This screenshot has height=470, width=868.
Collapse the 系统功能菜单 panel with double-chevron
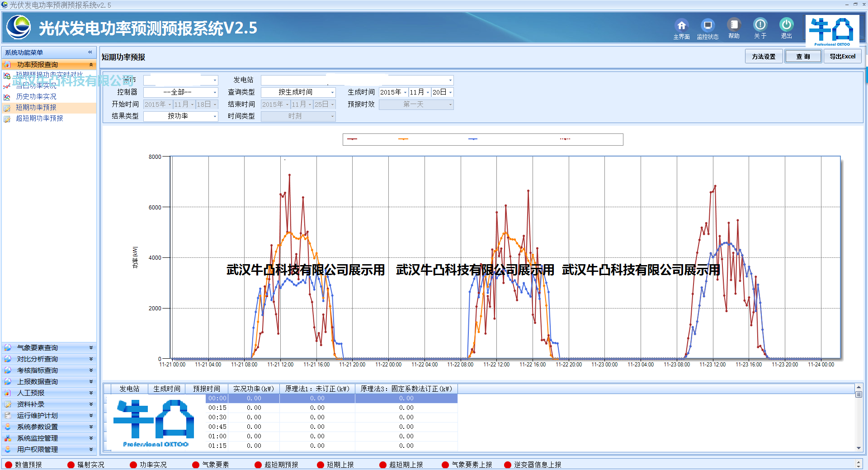coord(90,52)
